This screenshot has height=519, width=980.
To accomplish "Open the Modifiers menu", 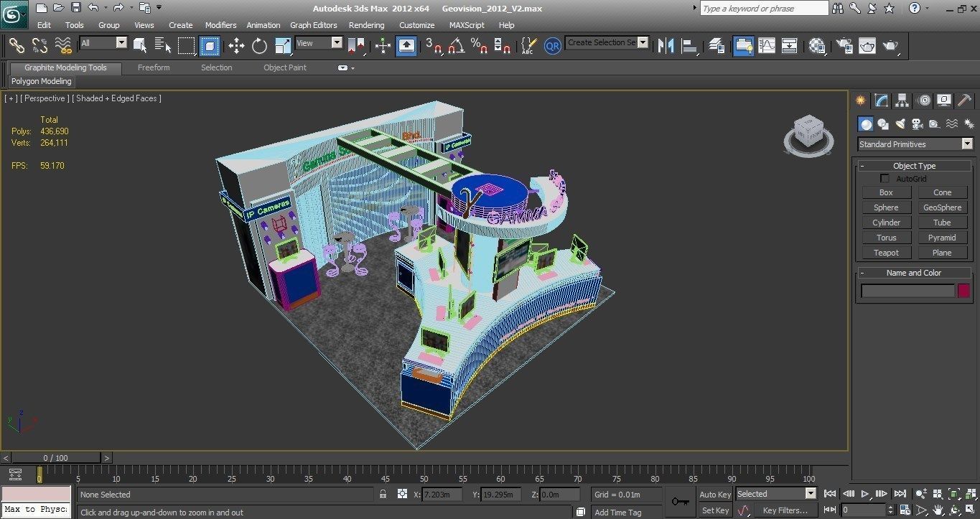I will (220, 25).
